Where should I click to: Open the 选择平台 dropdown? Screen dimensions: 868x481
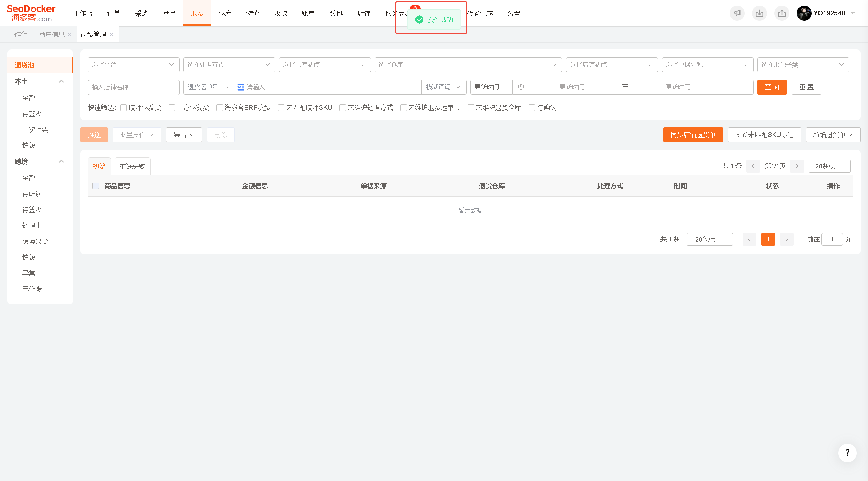(x=133, y=65)
